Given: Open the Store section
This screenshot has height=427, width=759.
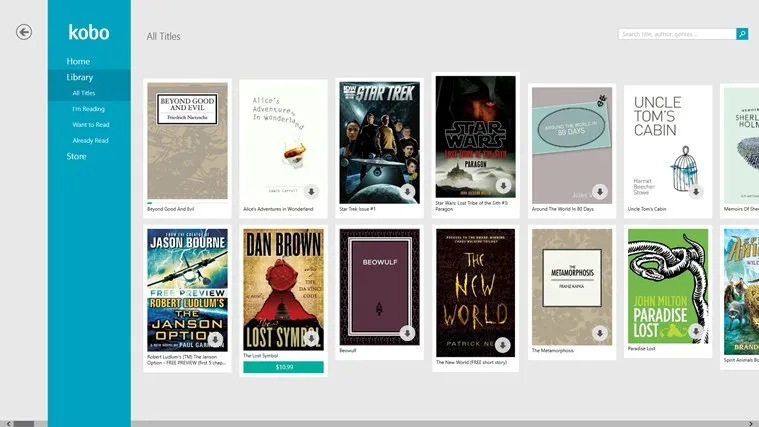Looking at the screenshot, I should (76, 156).
